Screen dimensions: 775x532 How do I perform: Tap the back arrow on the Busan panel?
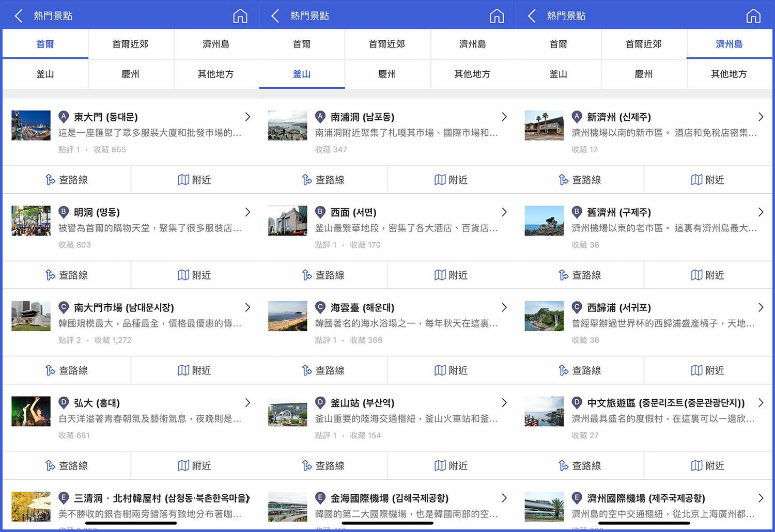point(274,15)
